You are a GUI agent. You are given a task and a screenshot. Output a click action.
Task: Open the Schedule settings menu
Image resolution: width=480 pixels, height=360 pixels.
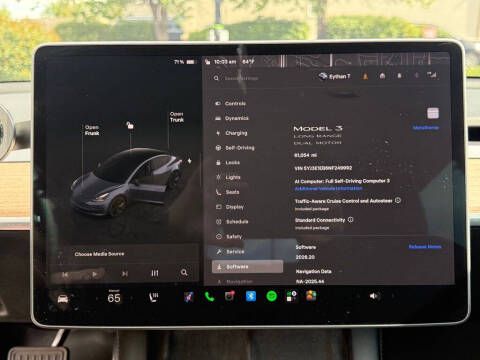pos(232,222)
